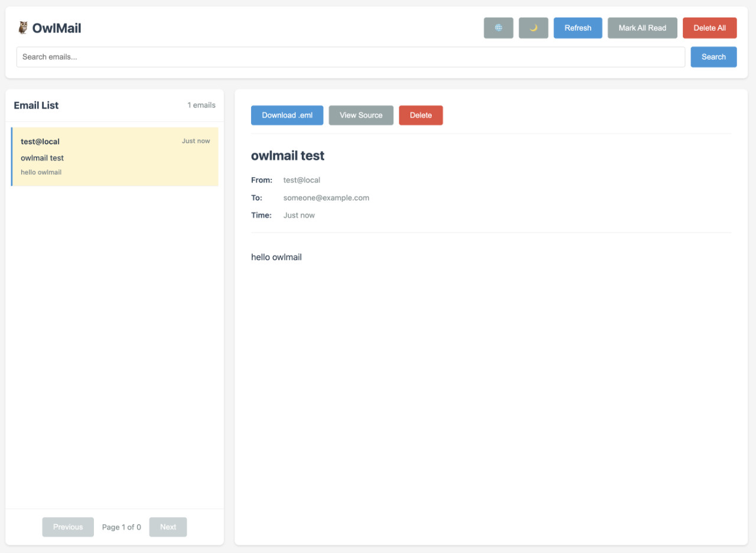Image resolution: width=756 pixels, height=553 pixels.
Task: Open View Source for this email
Action: [361, 115]
